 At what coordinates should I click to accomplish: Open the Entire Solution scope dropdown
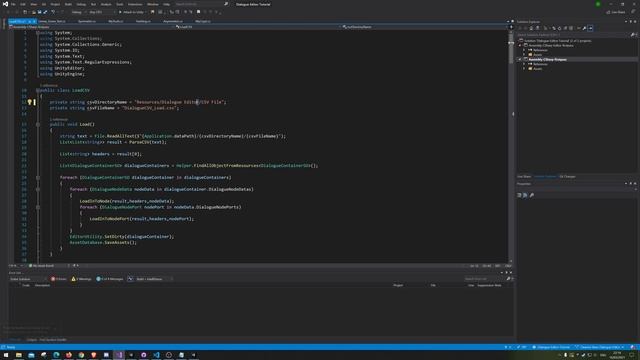click(x=28, y=279)
